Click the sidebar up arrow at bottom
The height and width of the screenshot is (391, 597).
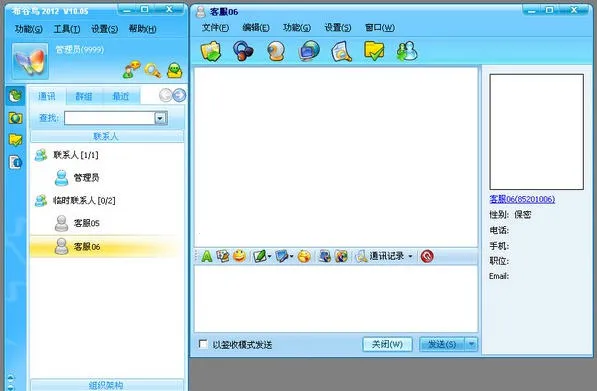tap(10, 378)
